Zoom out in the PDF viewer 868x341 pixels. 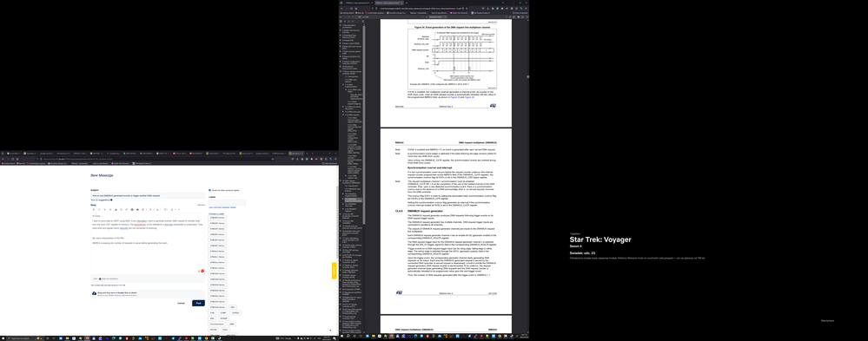tap(423, 16)
